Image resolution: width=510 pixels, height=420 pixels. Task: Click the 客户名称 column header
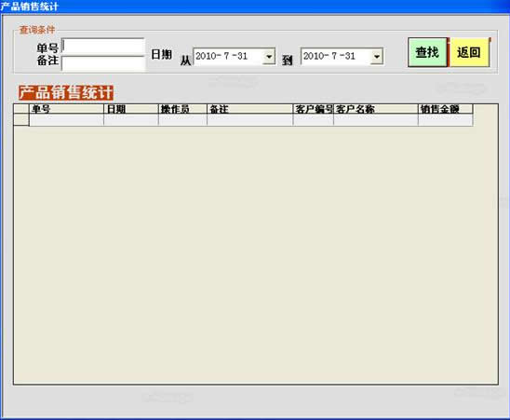(376, 109)
